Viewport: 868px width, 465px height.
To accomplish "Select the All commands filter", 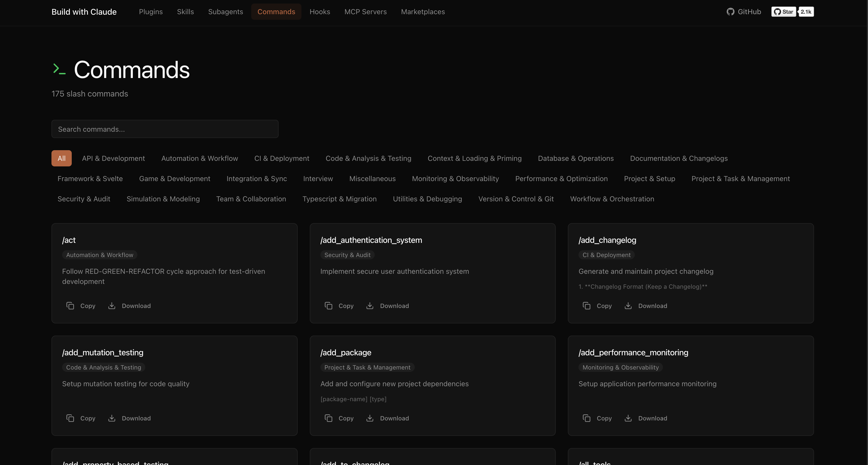I will tap(61, 158).
